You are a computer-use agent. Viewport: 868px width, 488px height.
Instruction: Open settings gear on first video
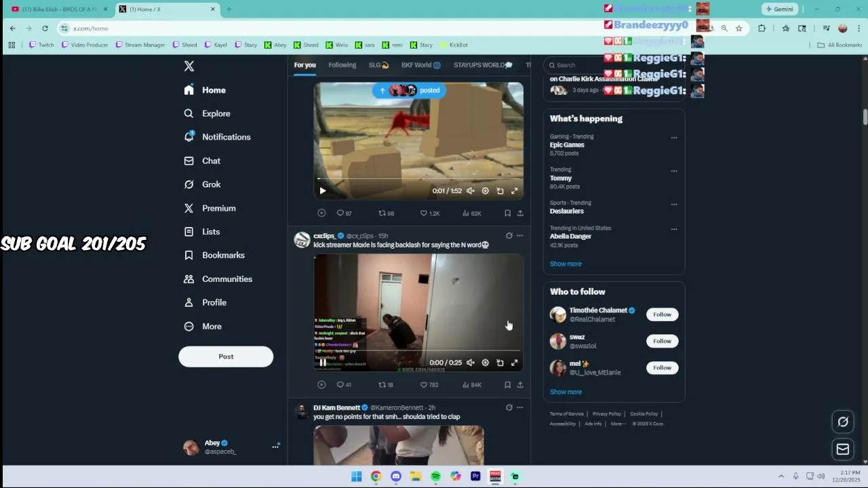[486, 191]
